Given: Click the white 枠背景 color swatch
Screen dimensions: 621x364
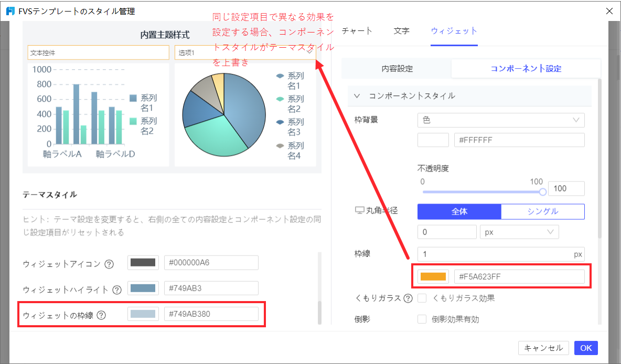Looking at the screenshot, I should coord(433,140).
